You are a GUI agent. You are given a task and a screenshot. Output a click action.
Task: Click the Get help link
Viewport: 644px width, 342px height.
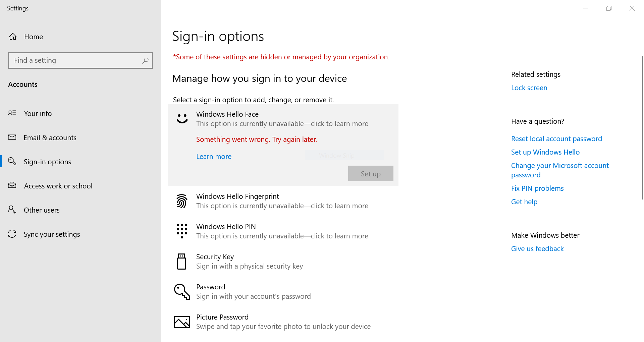click(x=524, y=202)
